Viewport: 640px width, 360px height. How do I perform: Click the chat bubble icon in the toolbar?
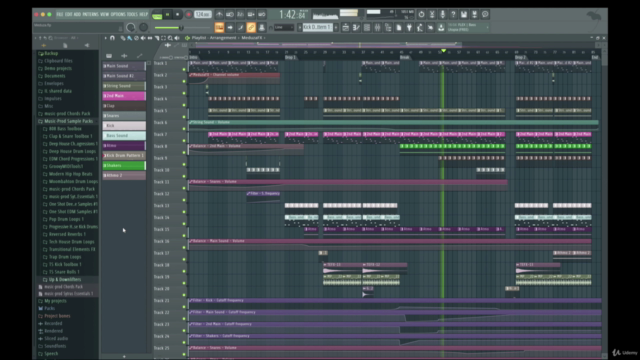pyautogui.click(x=485, y=14)
